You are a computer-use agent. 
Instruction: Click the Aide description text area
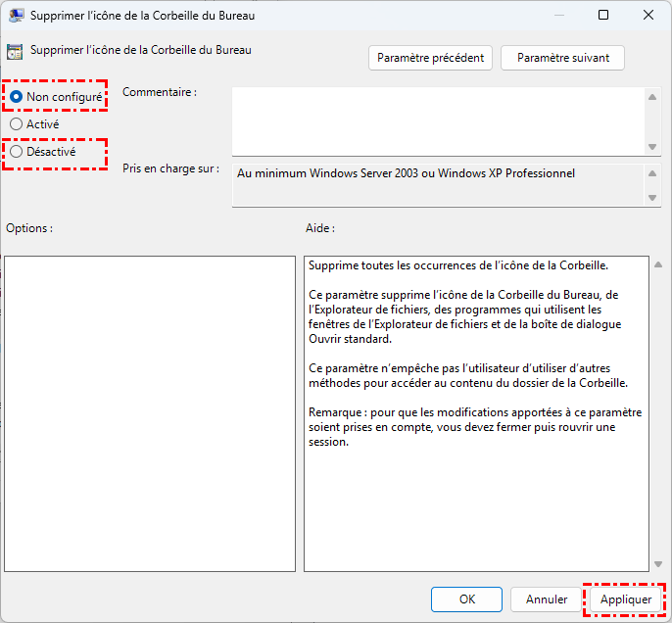(x=475, y=413)
